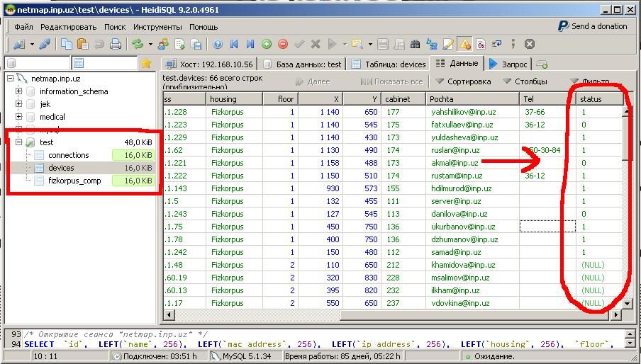Jump to the first row icon

click(x=234, y=45)
